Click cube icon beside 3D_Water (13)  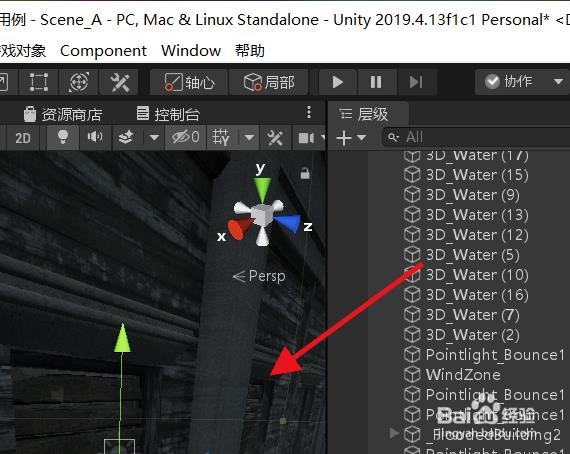click(x=412, y=215)
